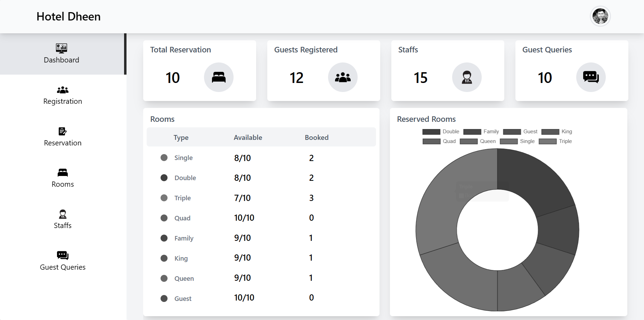Click the group icon in Guests Registered card
Image resolution: width=644 pixels, height=320 pixels.
pos(343,77)
